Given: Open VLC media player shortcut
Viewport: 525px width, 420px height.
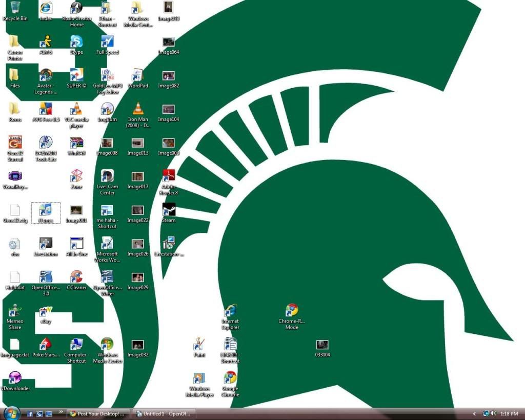Looking at the screenshot, I should coord(76,109).
